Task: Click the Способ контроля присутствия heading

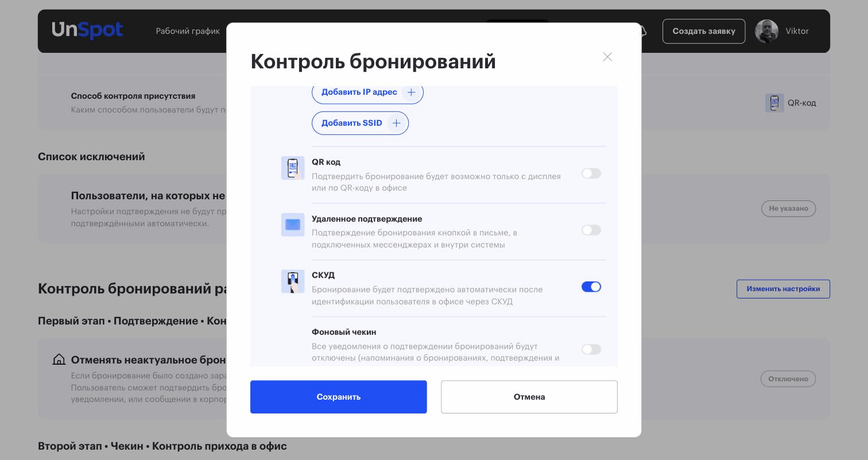Action: tap(133, 96)
